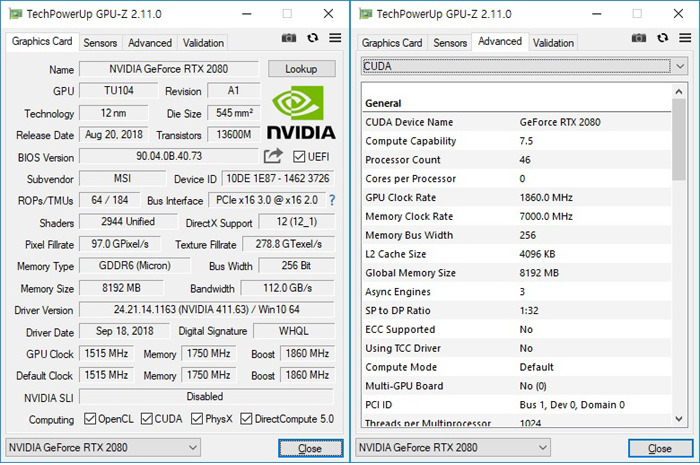Click the Subvendor field showing MSI
Screen dimensions: 700x465
[x=122, y=179]
